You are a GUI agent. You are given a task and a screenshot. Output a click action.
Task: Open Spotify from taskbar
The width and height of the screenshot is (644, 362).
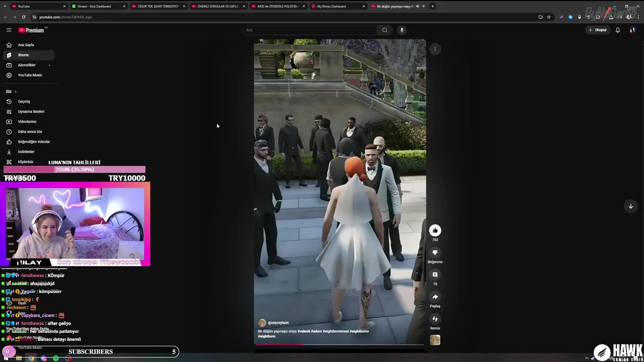coord(56,358)
